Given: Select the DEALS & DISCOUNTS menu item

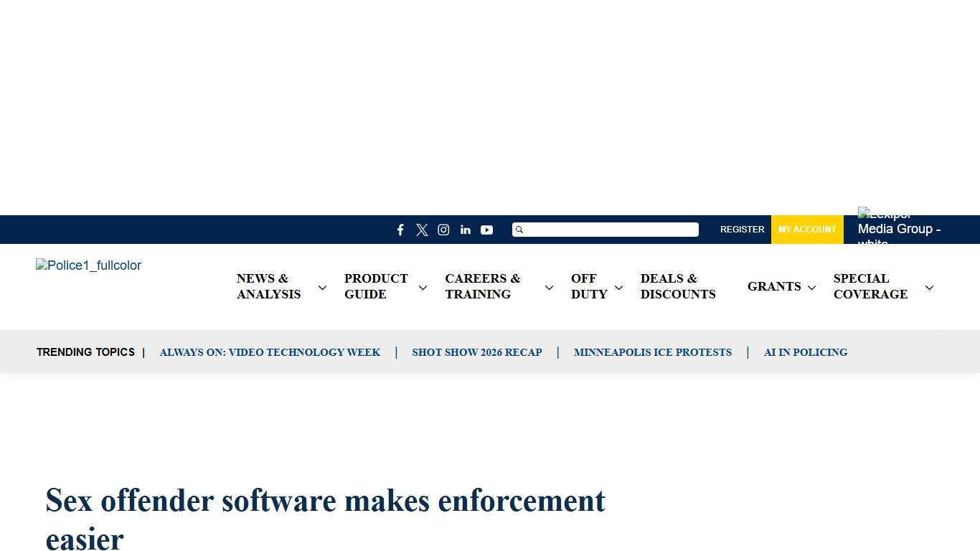Looking at the screenshot, I should (x=677, y=286).
